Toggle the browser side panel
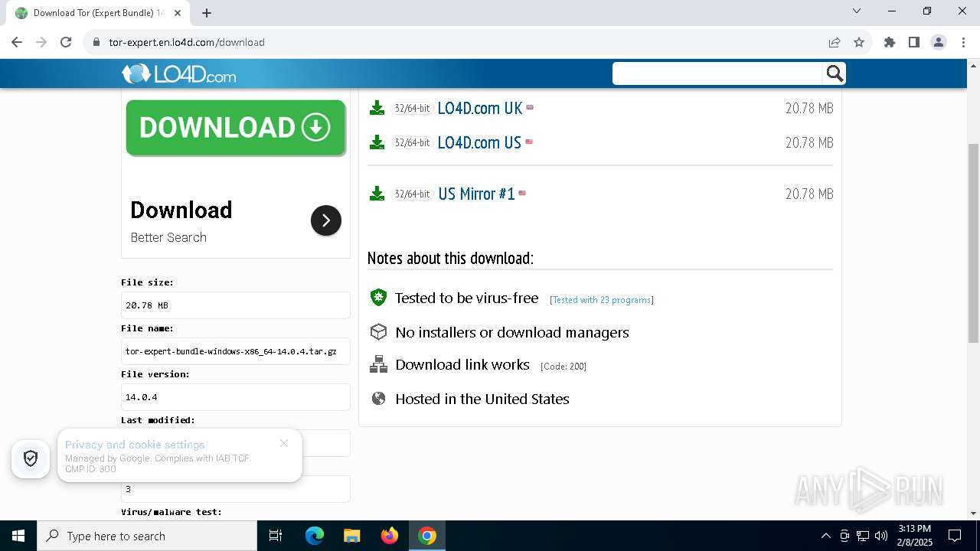This screenshot has width=980, height=551. pyautogui.click(x=914, y=42)
